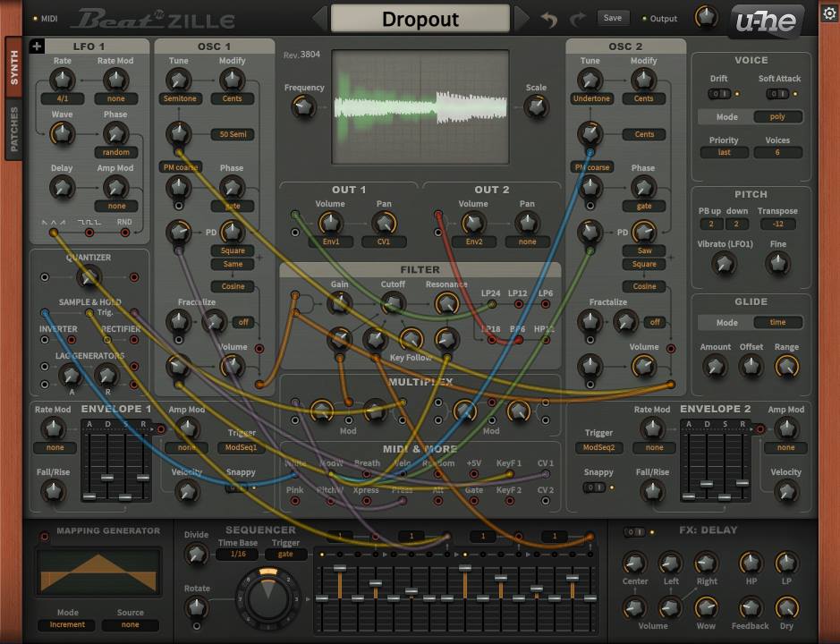Click the Breath jack in MIDI & More
840x644 pixels.
tap(367, 474)
